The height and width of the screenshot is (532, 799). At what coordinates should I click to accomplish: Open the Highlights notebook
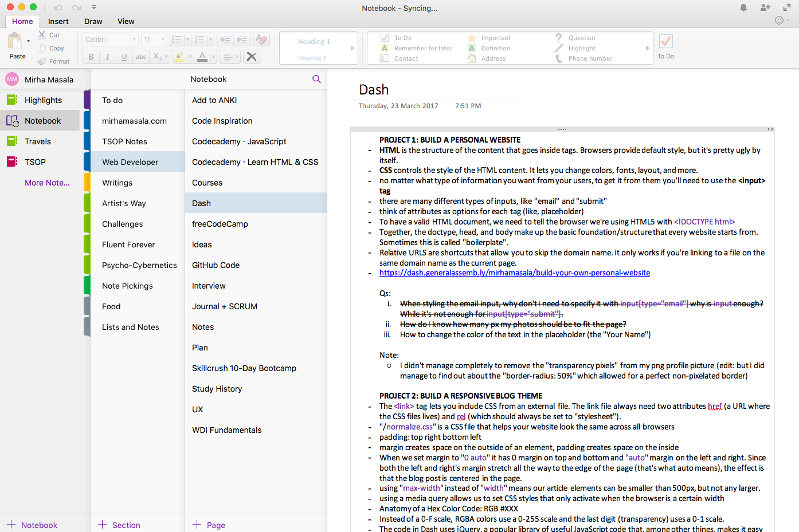coord(40,100)
